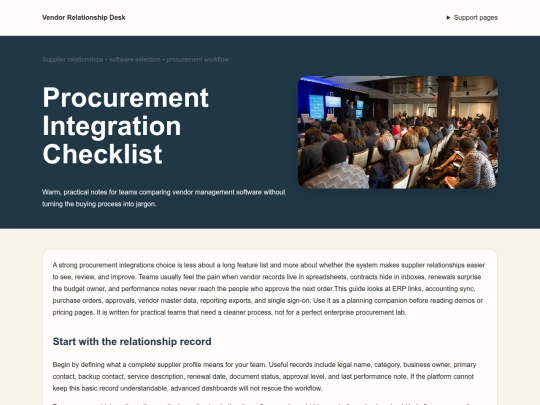Click the 'Start with the relationship record' heading
540x405 pixels.
(132, 342)
